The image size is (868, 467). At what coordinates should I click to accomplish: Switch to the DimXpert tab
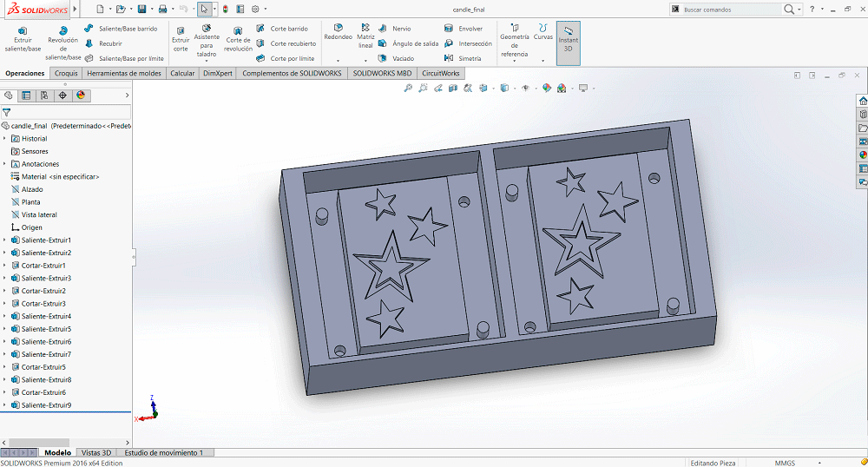[x=218, y=73]
